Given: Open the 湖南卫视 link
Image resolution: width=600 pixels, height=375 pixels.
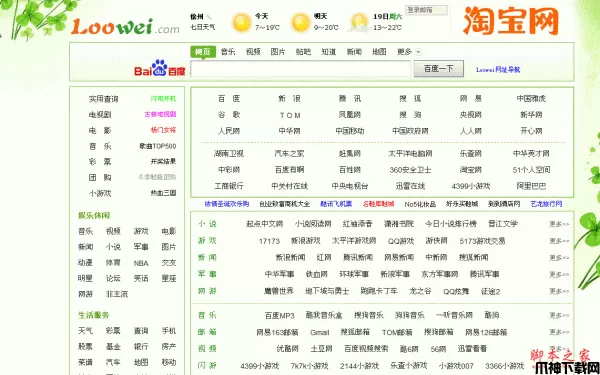Looking at the screenshot, I should [229, 154].
